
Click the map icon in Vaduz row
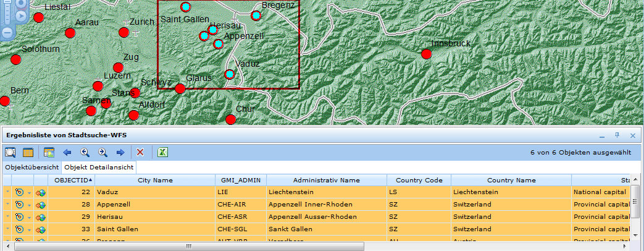[x=41, y=192]
